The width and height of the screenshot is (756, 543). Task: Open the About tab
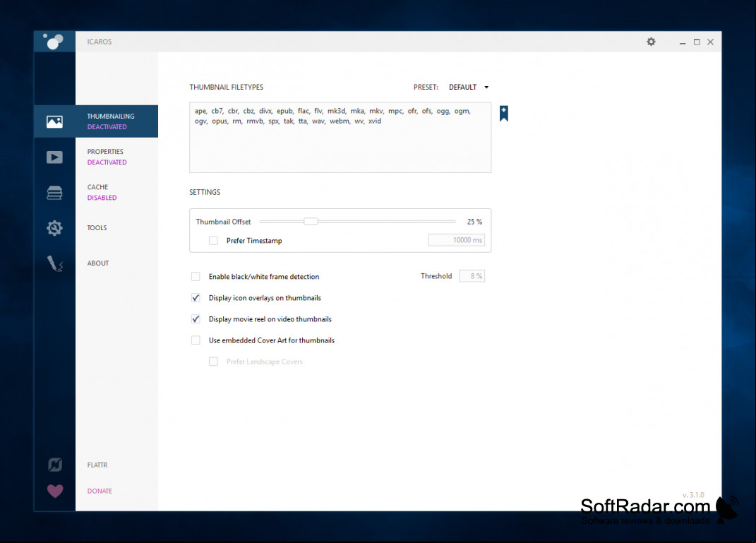tap(98, 263)
